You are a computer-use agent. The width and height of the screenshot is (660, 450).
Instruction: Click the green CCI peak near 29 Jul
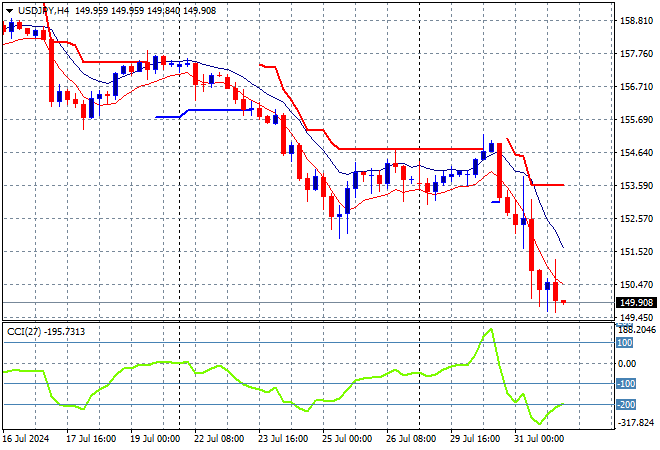pyautogui.click(x=489, y=330)
